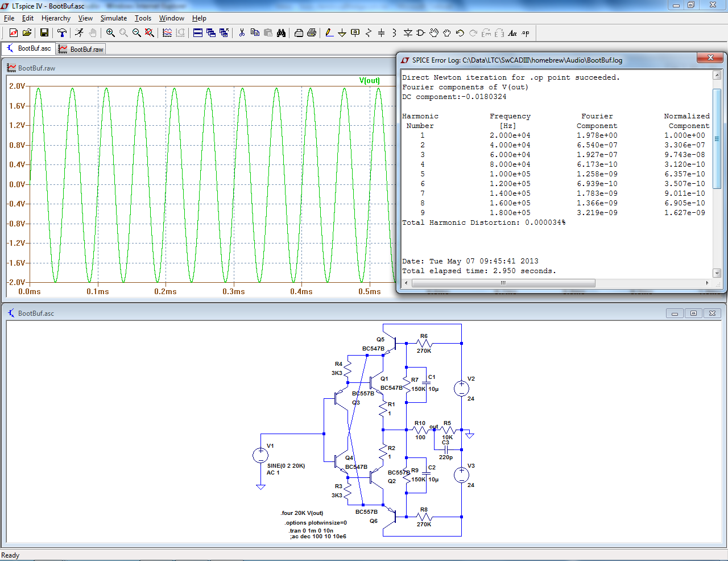Open the Component gate-symbol chooser
This screenshot has width=728, height=561.
[x=421, y=33]
